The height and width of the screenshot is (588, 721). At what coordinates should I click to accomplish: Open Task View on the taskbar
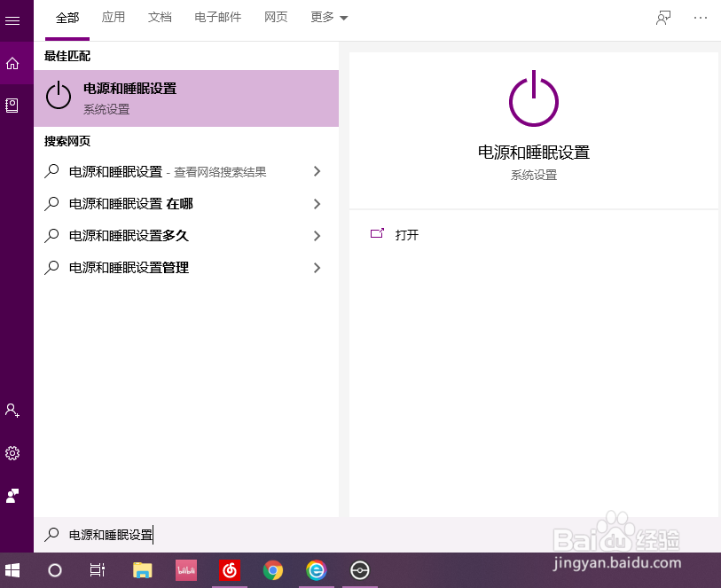click(97, 570)
